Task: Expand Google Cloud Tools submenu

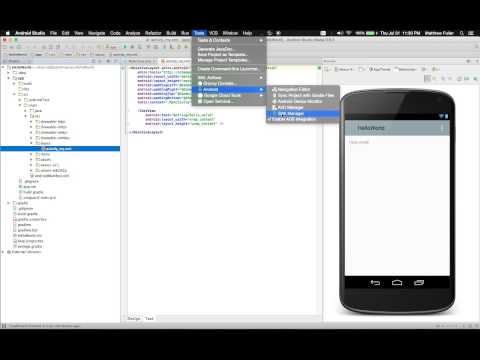Action: tap(229, 95)
